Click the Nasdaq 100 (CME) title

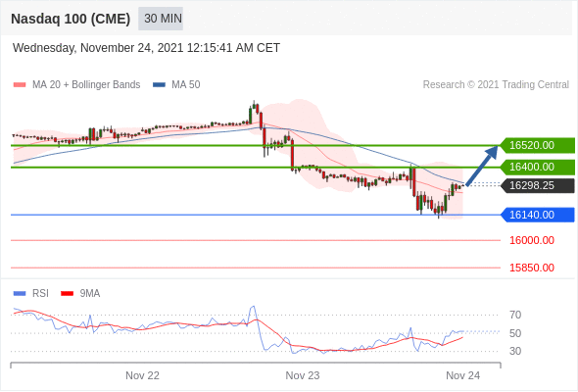coord(71,19)
